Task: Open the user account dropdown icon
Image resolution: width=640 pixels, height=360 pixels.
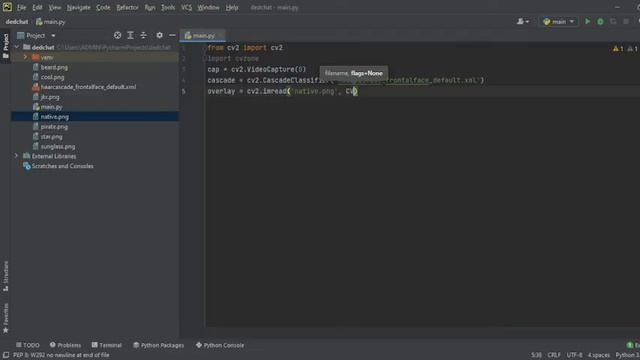Action: click(x=523, y=22)
